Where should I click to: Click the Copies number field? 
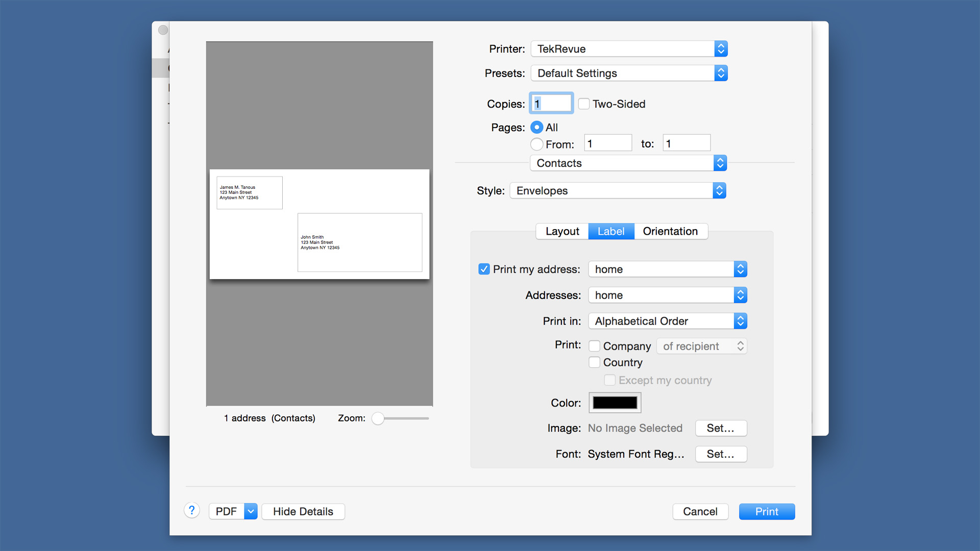pyautogui.click(x=551, y=104)
